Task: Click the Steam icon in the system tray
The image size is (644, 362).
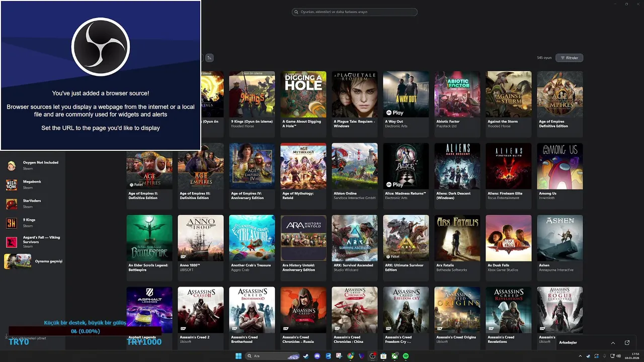Action: (588, 356)
